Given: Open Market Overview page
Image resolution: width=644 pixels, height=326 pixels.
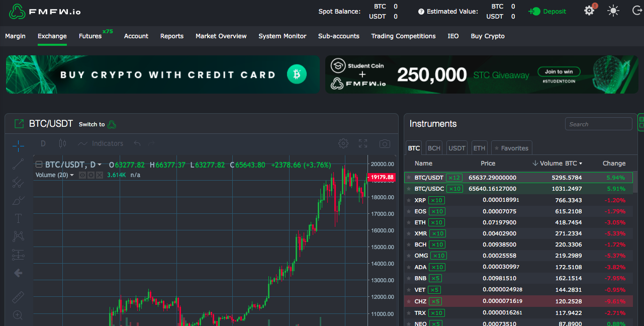Looking at the screenshot, I should click(221, 36).
